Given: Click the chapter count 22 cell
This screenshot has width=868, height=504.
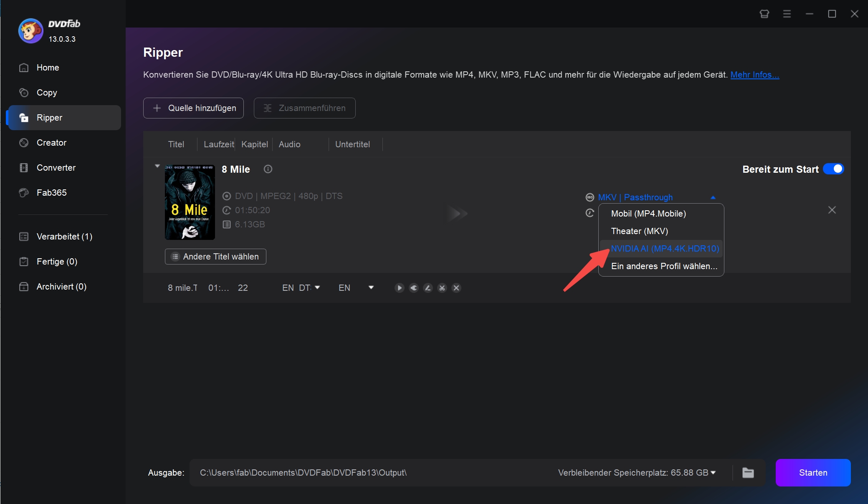Looking at the screenshot, I should point(243,288).
